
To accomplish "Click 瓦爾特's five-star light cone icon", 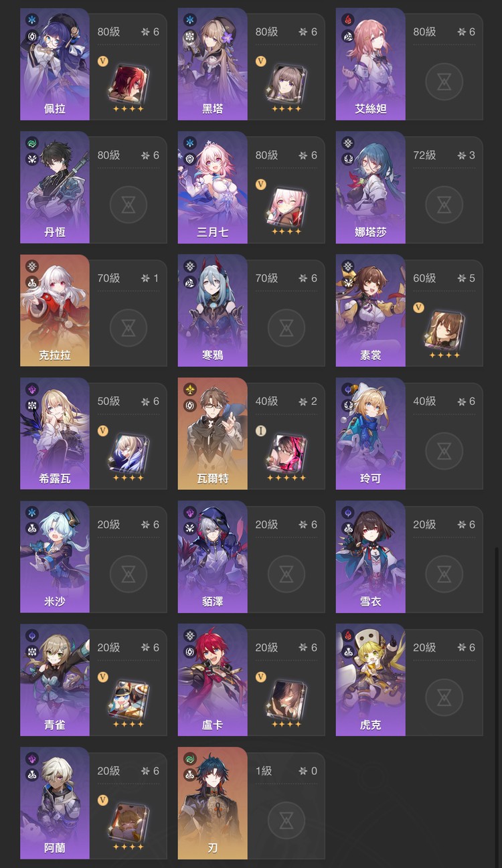I will (286, 452).
